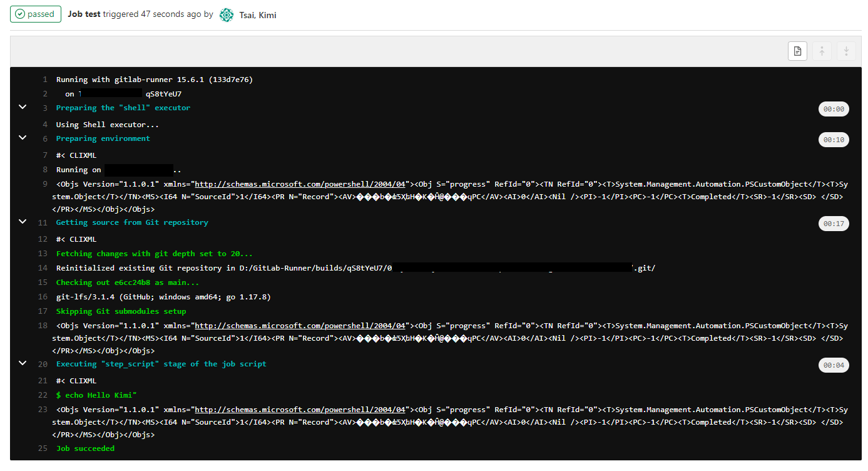Click the 00:10 duration badge

(x=834, y=139)
